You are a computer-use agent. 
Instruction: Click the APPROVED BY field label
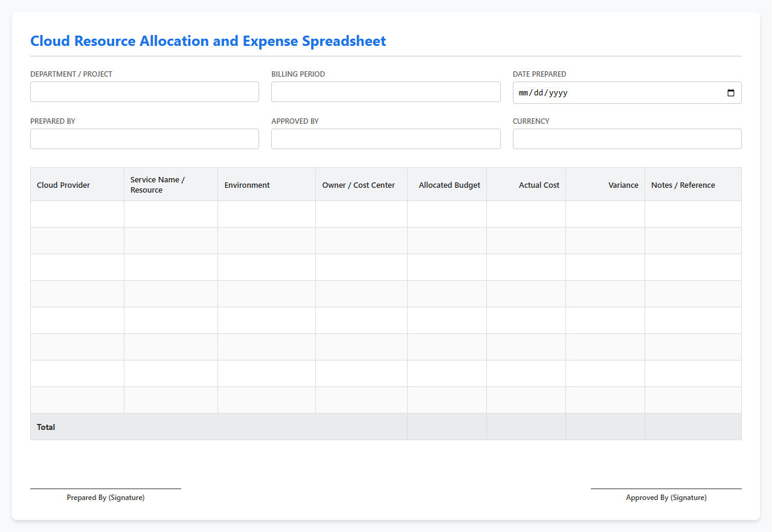295,121
